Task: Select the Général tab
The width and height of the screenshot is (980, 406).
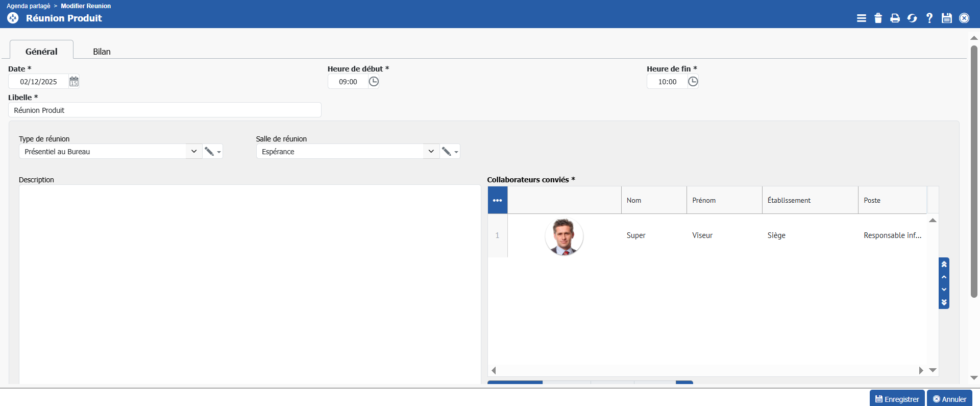Action: [x=41, y=52]
